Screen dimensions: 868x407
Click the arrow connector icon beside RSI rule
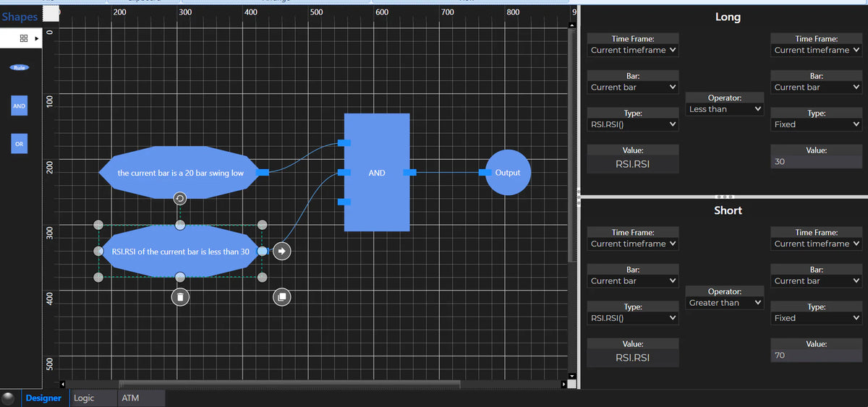pyautogui.click(x=283, y=251)
